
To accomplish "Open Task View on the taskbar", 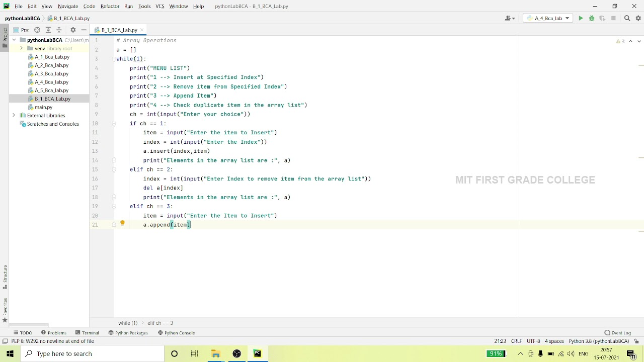I will 194,354.
